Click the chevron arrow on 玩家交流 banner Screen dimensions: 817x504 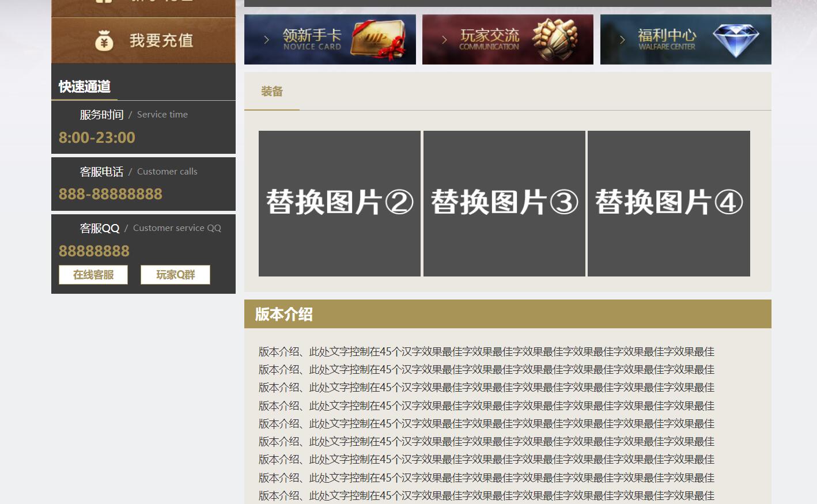point(444,40)
